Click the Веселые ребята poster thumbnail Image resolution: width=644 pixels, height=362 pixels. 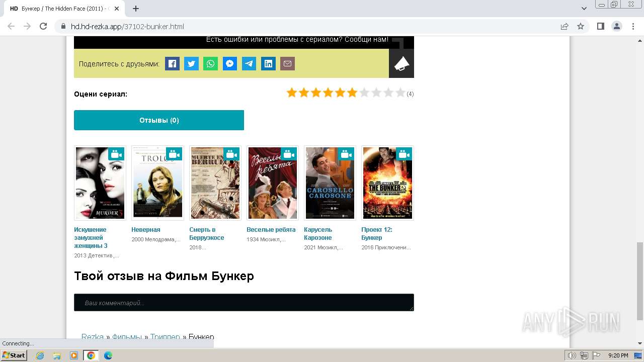click(x=273, y=183)
